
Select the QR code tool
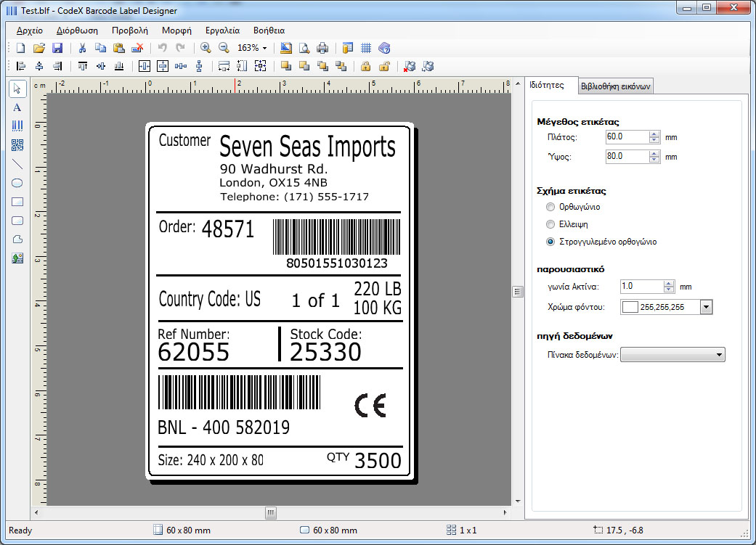pyautogui.click(x=17, y=145)
